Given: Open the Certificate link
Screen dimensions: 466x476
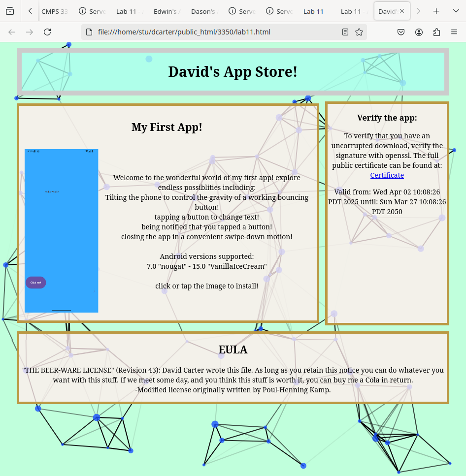Looking at the screenshot, I should click(x=387, y=175).
